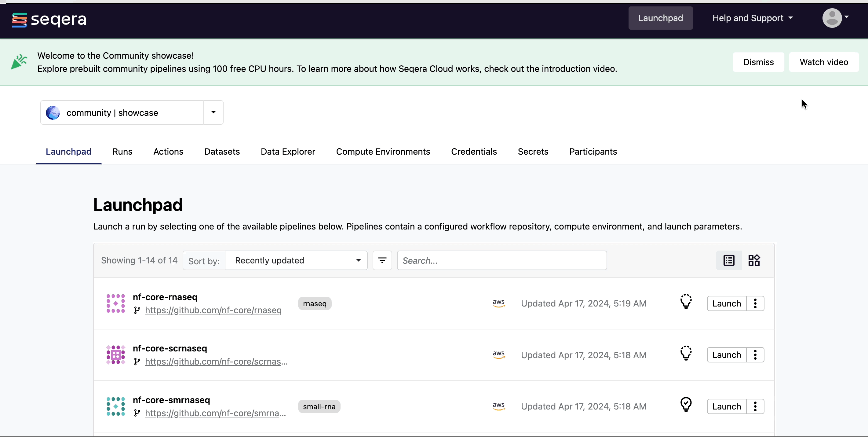The image size is (868, 437).
Task: Switch to card grid view
Action: pyautogui.click(x=754, y=260)
